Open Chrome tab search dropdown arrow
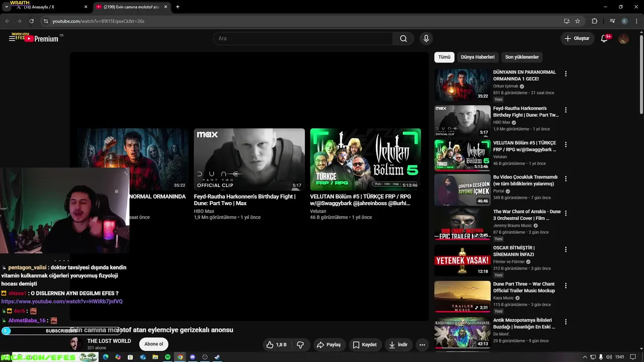 coord(7,7)
